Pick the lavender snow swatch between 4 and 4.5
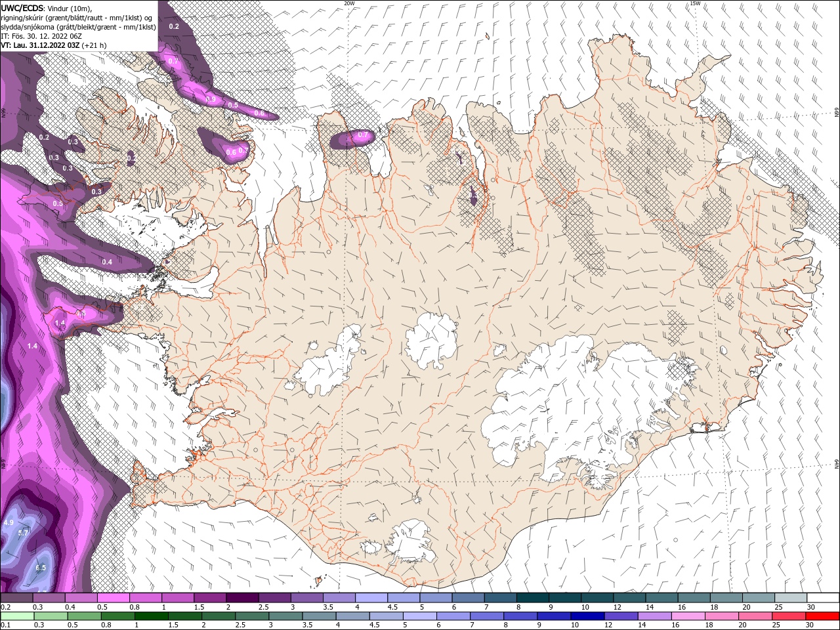 370,598
